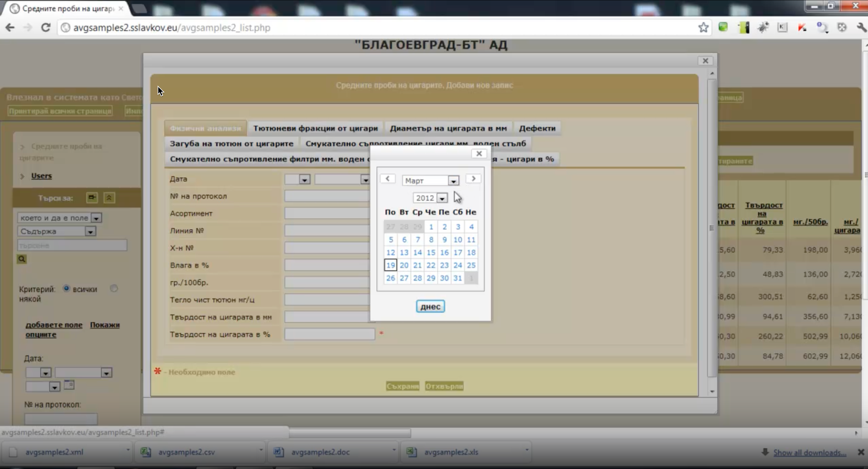Click Покажи опциите link
Screen dimensions: 868x469
(105, 325)
